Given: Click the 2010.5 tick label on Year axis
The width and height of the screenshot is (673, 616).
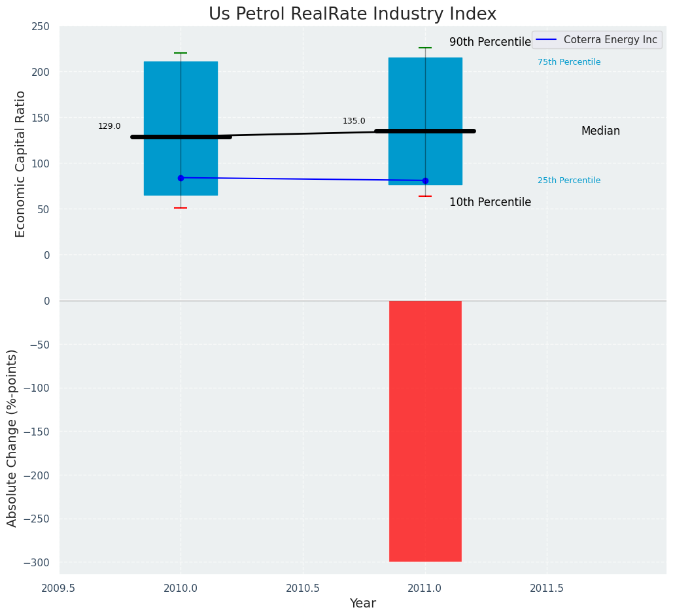Looking at the screenshot, I should (x=303, y=589).
